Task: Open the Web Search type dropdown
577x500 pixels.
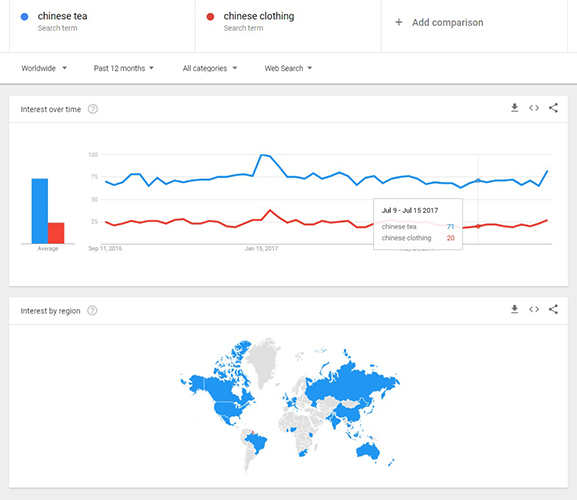Action: [x=288, y=68]
